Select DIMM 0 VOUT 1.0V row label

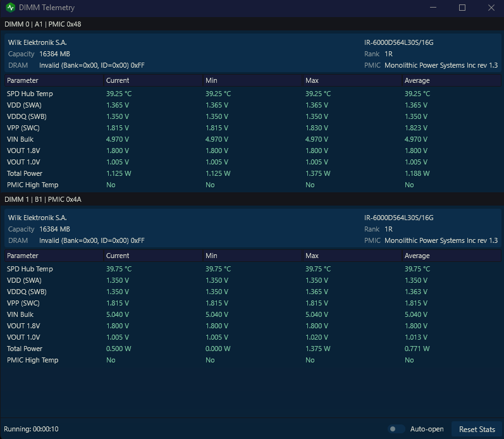click(23, 162)
